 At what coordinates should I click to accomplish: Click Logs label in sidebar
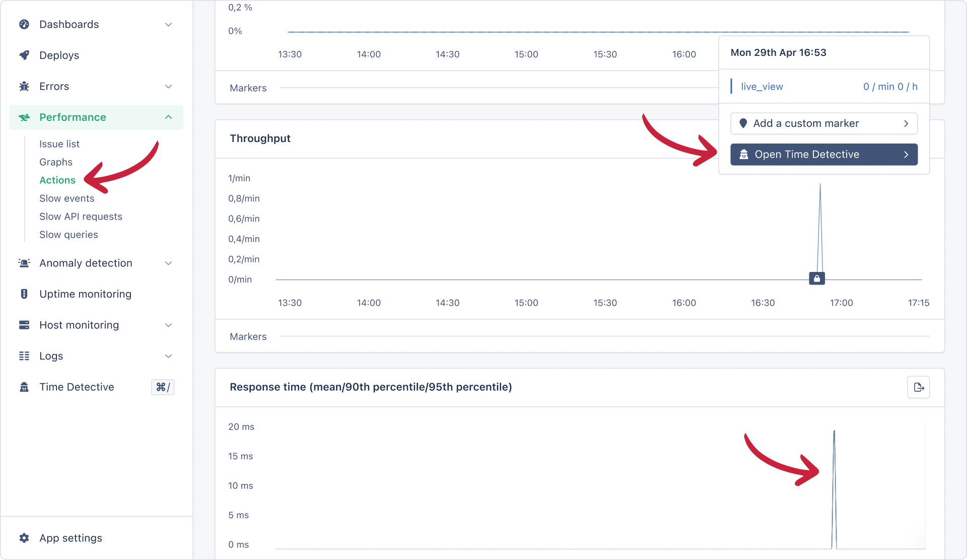(51, 356)
